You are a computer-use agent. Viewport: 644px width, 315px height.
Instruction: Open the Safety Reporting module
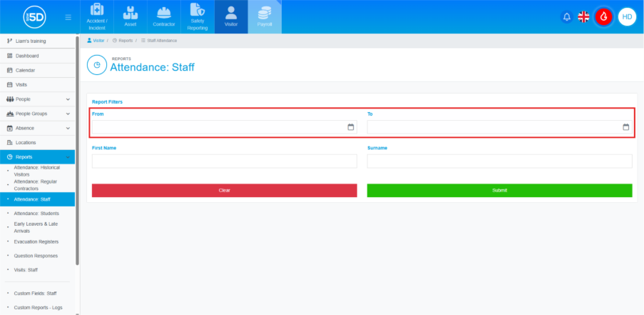point(198,17)
